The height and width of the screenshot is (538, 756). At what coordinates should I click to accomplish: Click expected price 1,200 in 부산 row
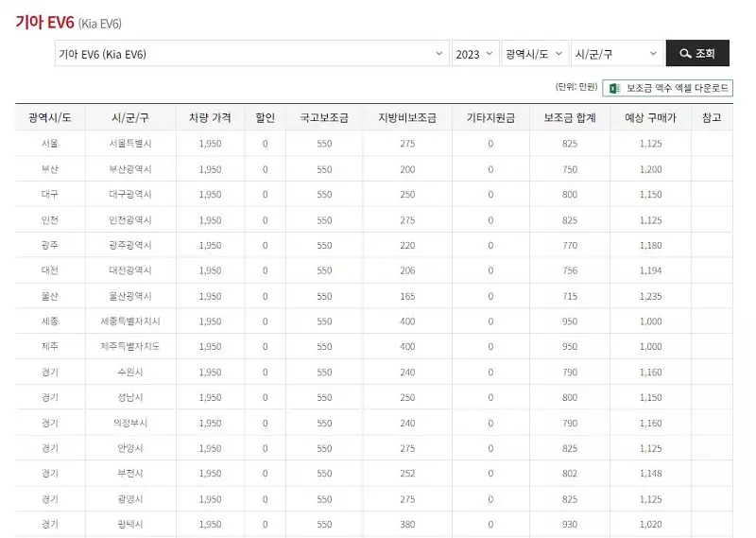[650, 169]
